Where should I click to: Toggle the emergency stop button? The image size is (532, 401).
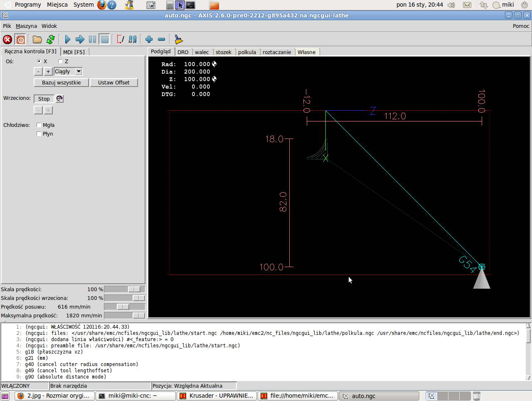pos(7,40)
